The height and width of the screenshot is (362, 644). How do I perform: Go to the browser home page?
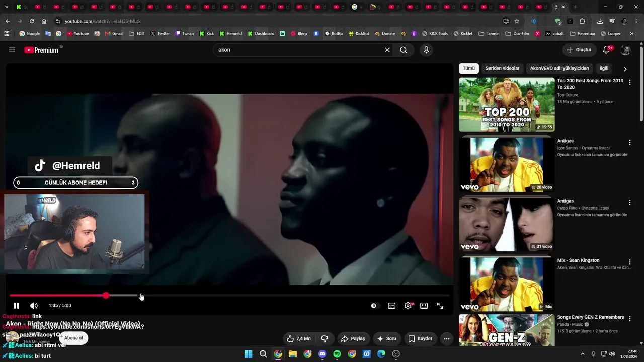(44, 21)
